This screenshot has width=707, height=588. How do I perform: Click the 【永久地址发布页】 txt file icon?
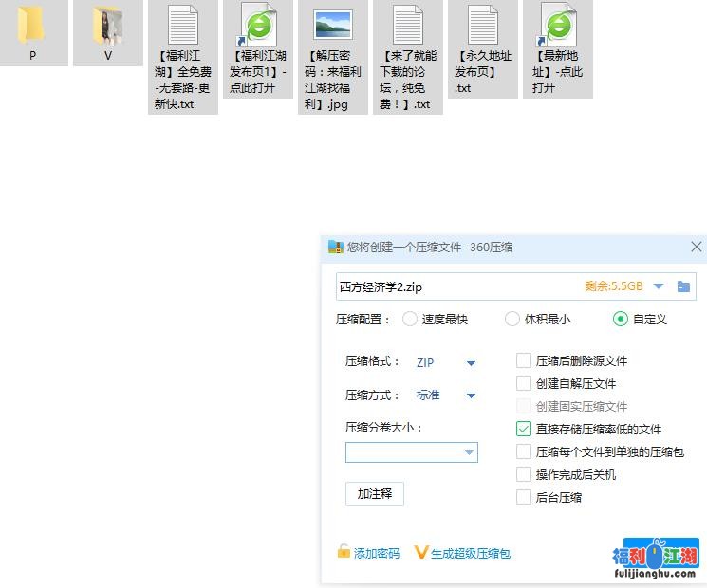(x=482, y=26)
